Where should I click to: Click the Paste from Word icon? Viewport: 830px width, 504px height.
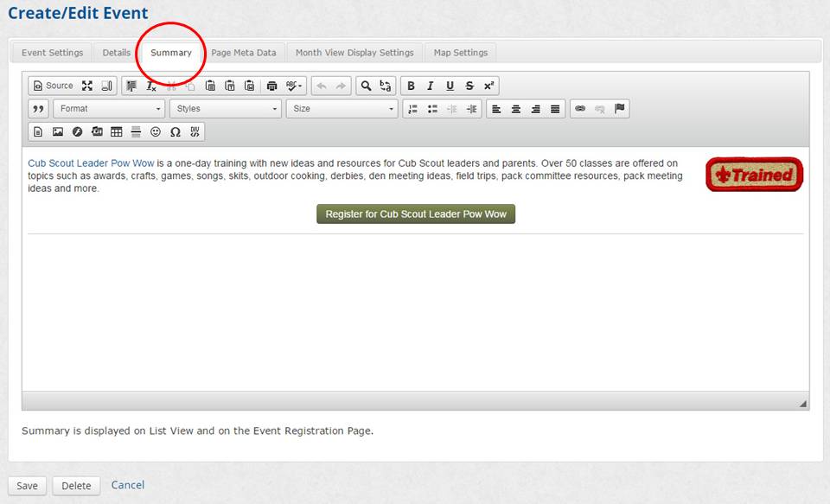point(249,86)
